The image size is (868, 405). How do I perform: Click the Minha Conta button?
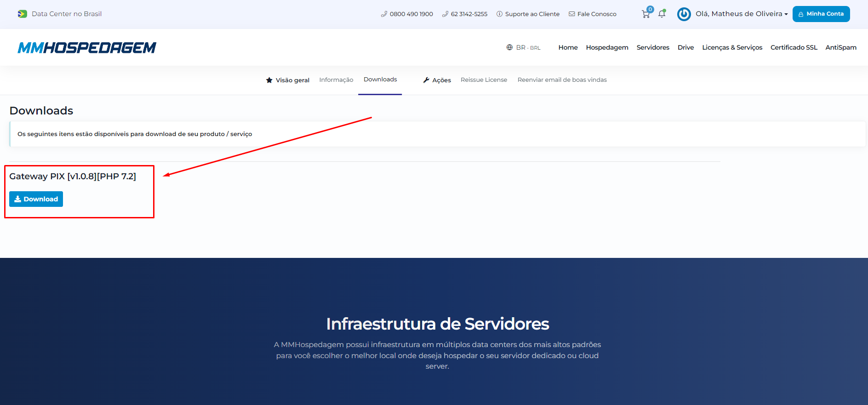[821, 14]
